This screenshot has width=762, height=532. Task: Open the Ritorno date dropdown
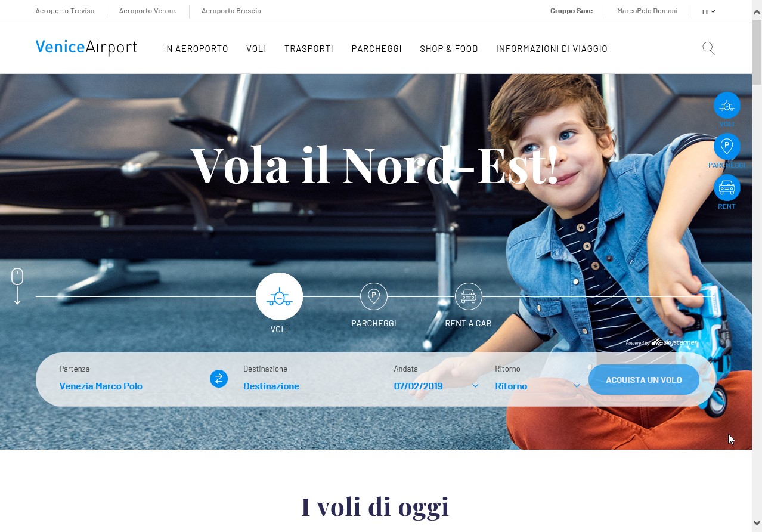click(538, 386)
